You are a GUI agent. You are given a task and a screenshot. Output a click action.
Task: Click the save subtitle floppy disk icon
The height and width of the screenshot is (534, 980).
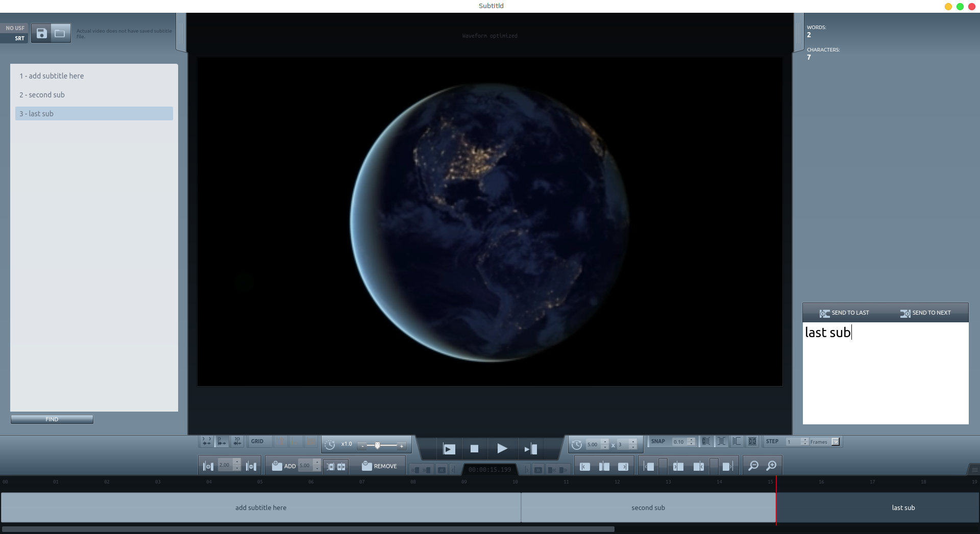click(x=41, y=34)
